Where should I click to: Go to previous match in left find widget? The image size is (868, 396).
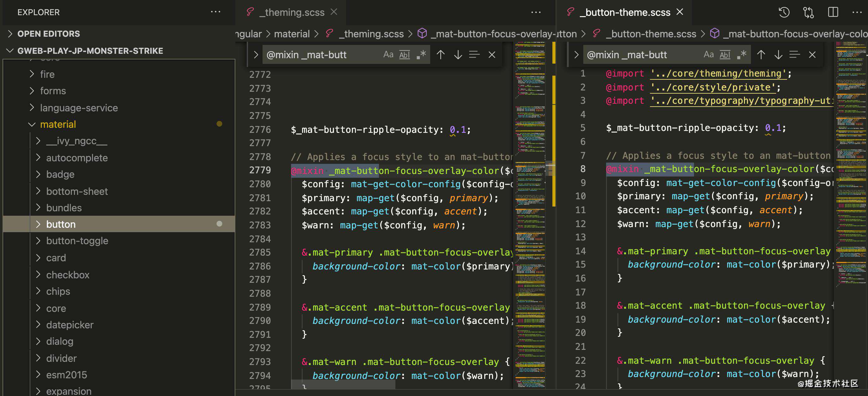(440, 55)
